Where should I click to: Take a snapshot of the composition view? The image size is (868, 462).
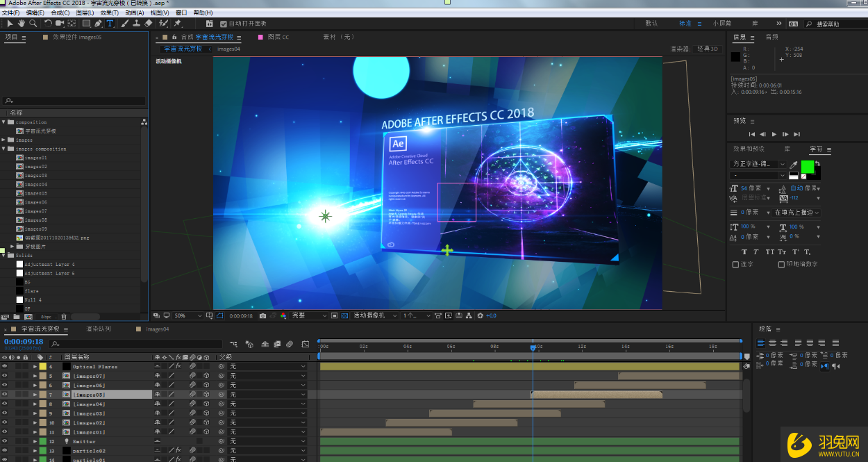pyautogui.click(x=262, y=314)
